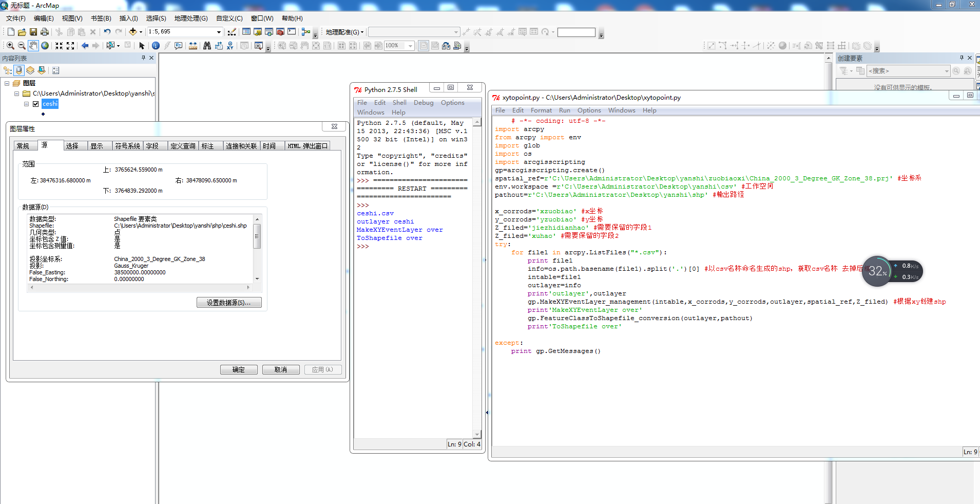Open the 地理处理(G) menu
980x504 pixels.
click(190, 18)
